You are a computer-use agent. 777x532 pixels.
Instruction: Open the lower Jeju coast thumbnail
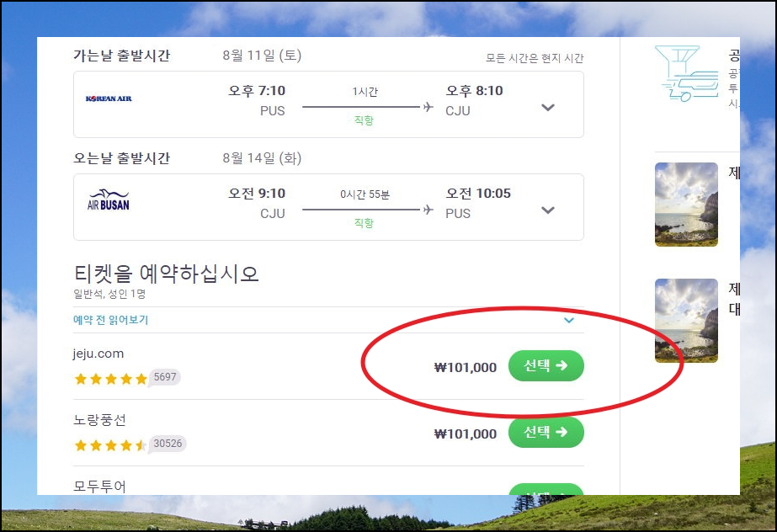[686, 321]
